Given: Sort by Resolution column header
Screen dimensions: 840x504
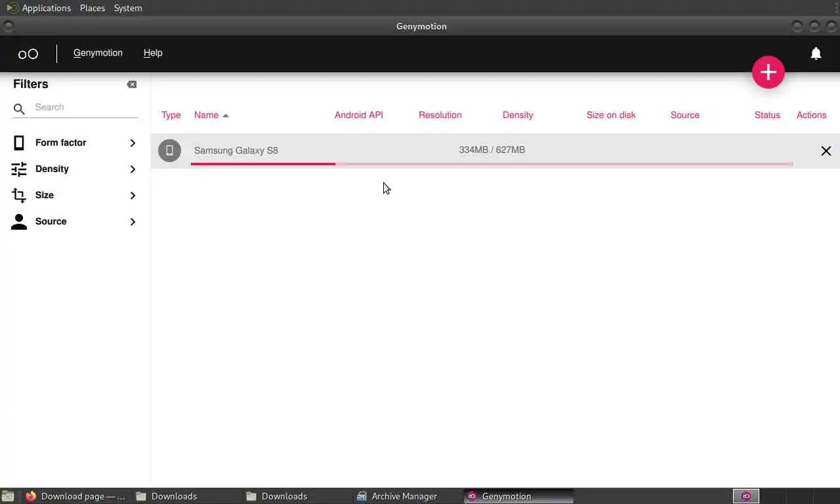Looking at the screenshot, I should click(440, 115).
